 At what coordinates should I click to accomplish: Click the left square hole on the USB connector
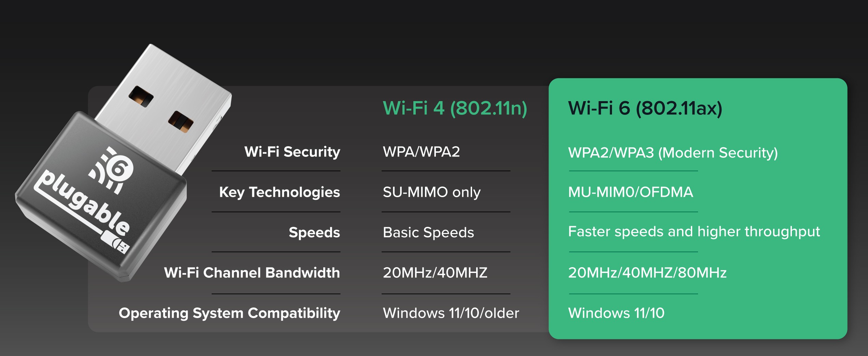pos(141,96)
